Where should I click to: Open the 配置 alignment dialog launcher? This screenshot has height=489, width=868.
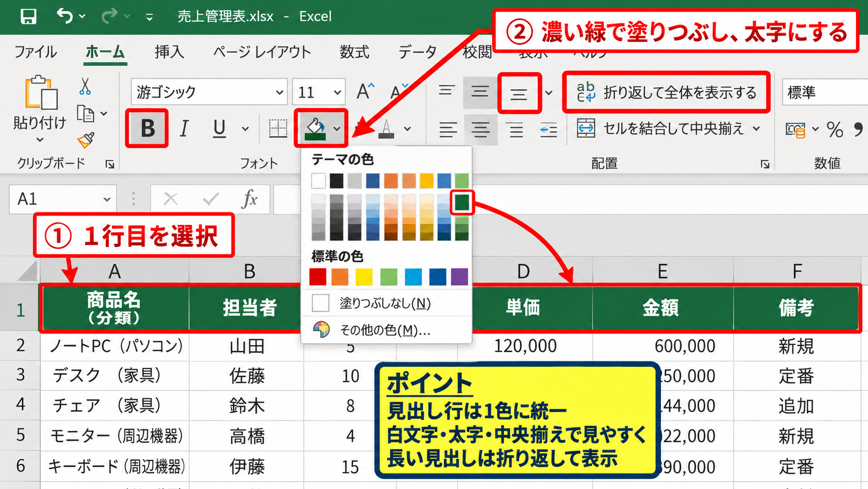click(x=765, y=164)
